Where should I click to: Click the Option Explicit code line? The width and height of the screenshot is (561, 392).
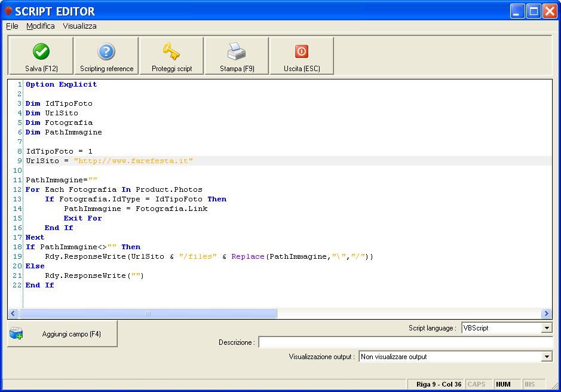[x=61, y=85]
